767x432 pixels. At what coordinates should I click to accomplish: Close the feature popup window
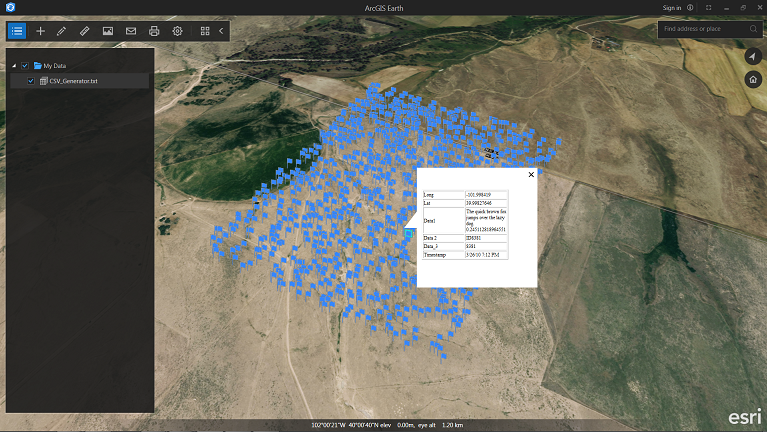click(x=531, y=175)
